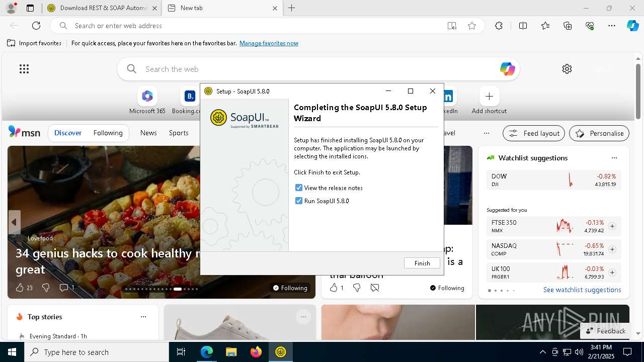Click Feedback button

(605, 331)
